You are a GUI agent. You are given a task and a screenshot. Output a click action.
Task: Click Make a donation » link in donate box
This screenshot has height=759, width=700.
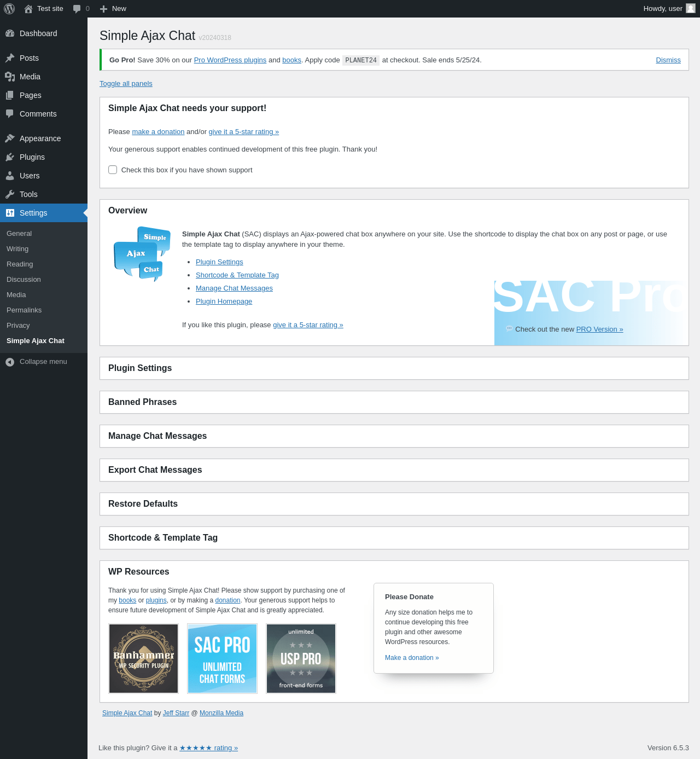(x=412, y=658)
